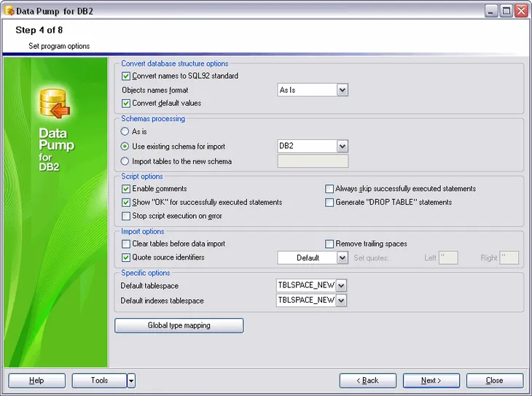Click the "Schemas processing" group label

point(153,119)
